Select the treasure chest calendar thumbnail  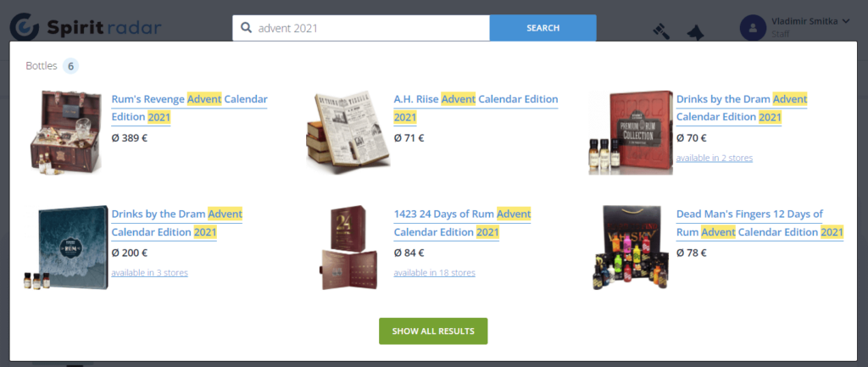[65, 131]
